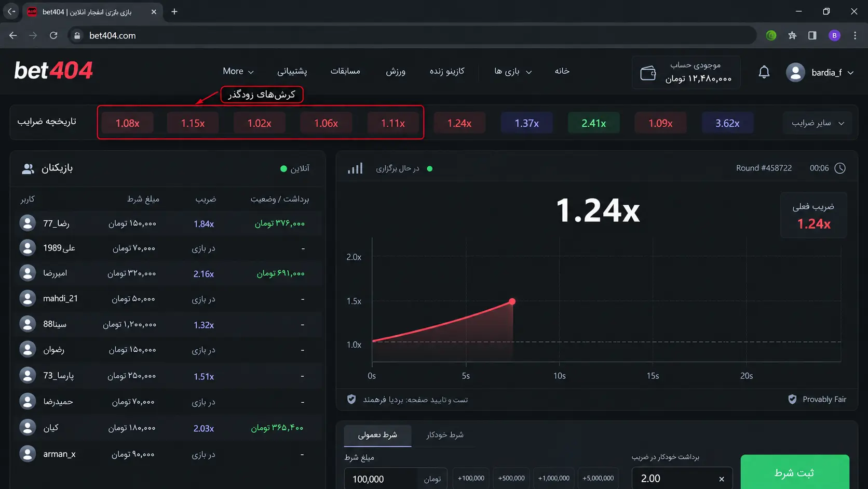The height and width of the screenshot is (489, 868).
Task: Click the 1.02x history multiplier chip
Action: (259, 123)
